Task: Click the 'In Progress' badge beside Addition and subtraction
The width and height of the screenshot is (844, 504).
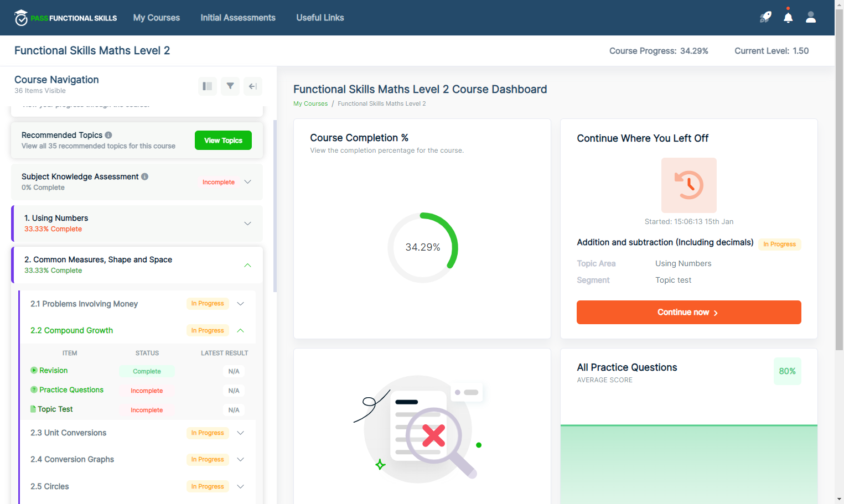Action: [x=779, y=244]
